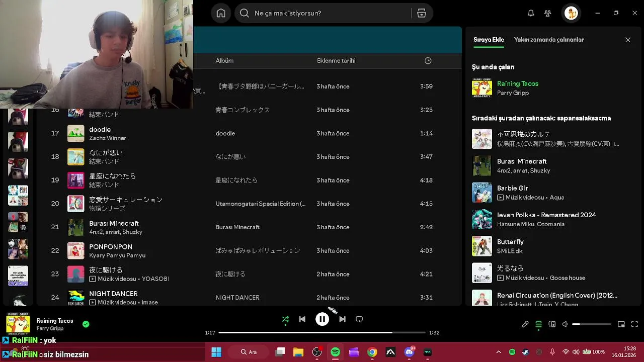Adjust the volume slider
The image size is (644, 362).
(591, 324)
